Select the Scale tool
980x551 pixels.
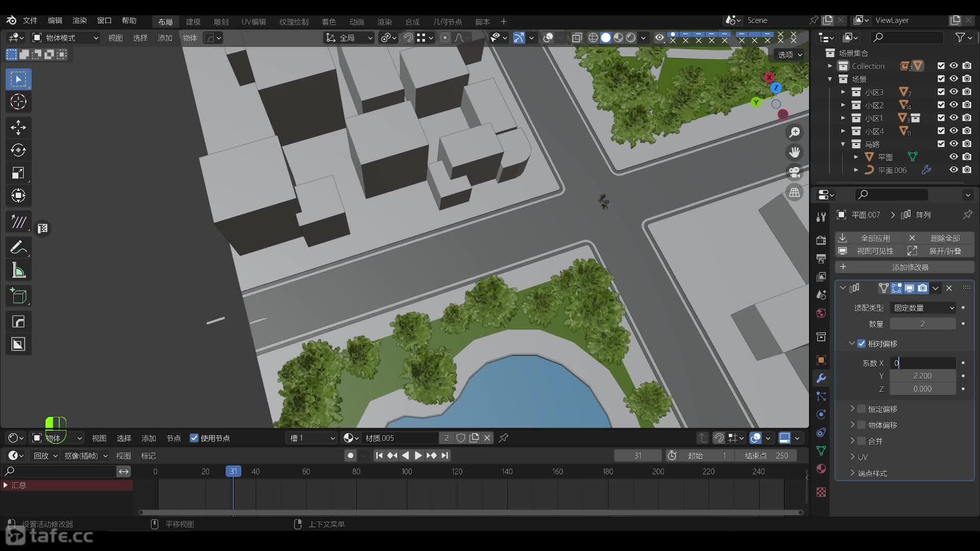pyautogui.click(x=18, y=173)
